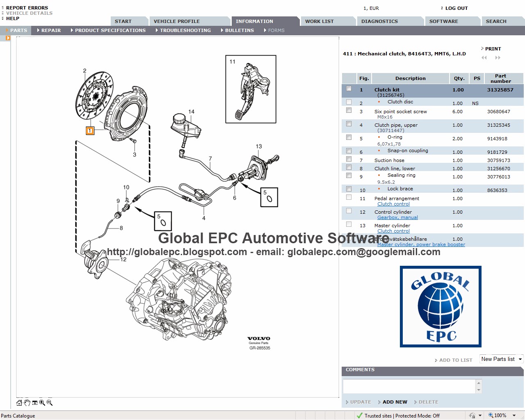
Task: Follow Clutch control link under Master cylinder
Action: click(393, 231)
